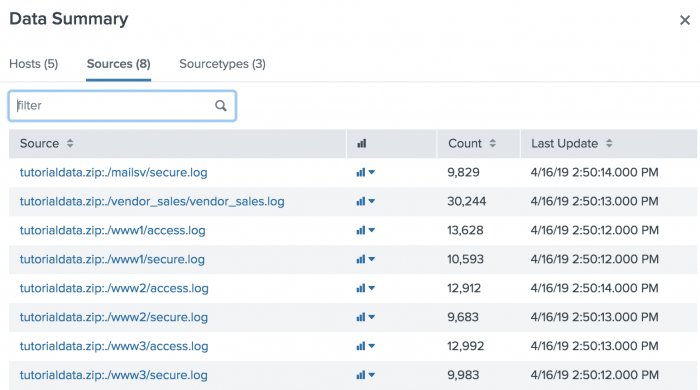Click the magnifier search icon in filter box
The image size is (700, 390).
[x=221, y=106]
